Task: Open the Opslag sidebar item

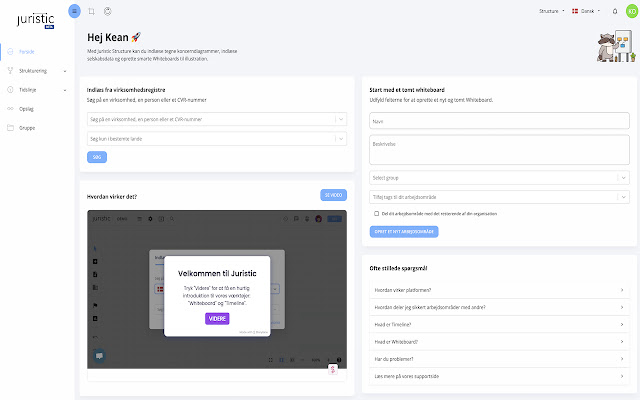Action: click(26, 109)
